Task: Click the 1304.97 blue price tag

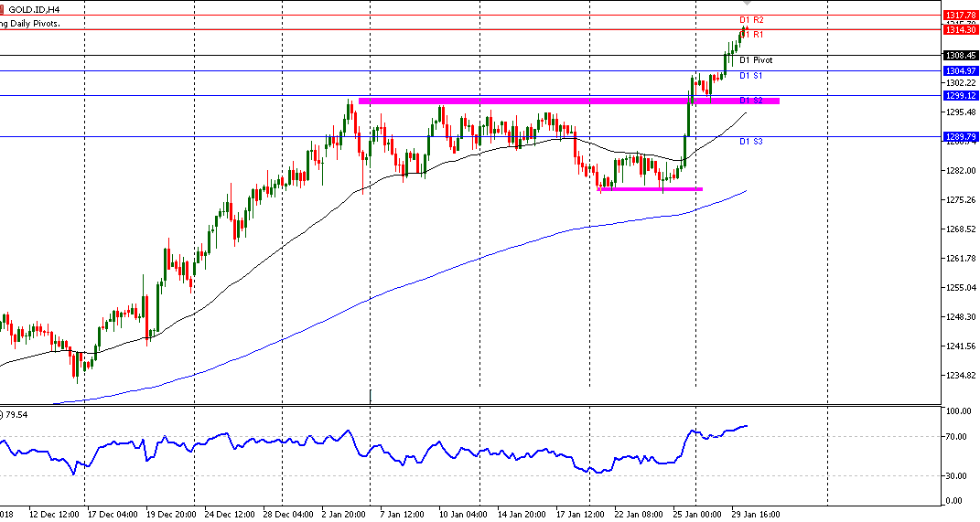Action: pyautogui.click(x=961, y=71)
